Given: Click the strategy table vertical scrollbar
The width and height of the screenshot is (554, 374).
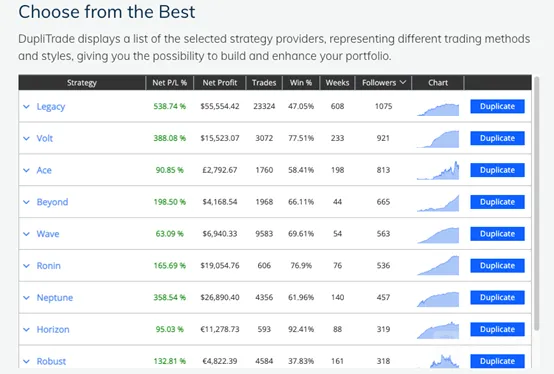Looking at the screenshot, I should tap(536, 203).
